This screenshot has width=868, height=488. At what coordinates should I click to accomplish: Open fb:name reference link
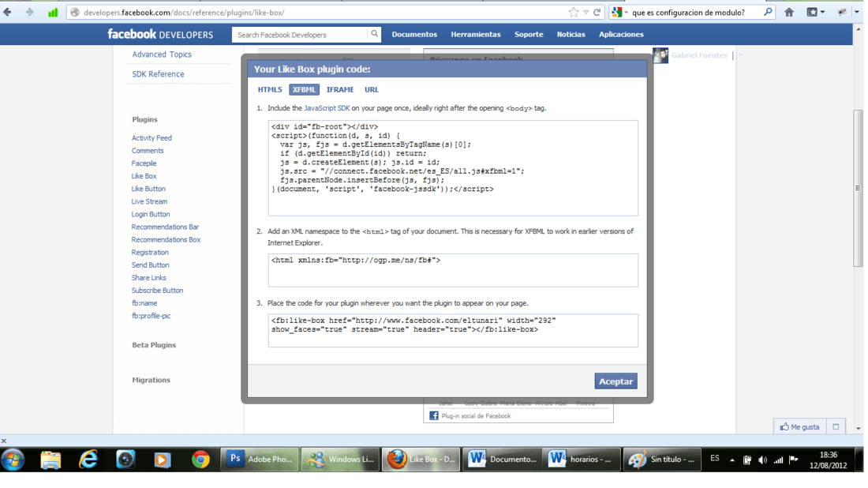click(144, 303)
